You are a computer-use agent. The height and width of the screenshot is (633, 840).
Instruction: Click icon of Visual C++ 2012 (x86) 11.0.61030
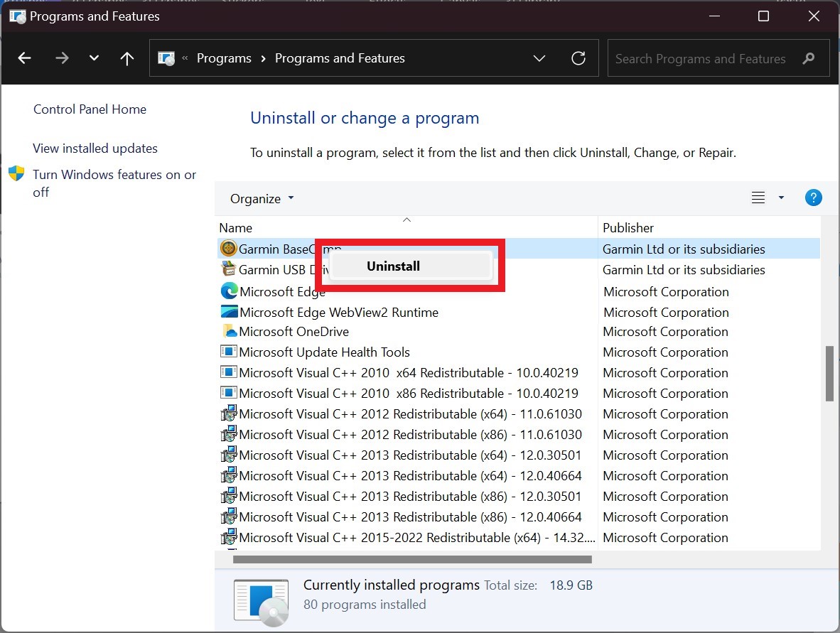(229, 434)
